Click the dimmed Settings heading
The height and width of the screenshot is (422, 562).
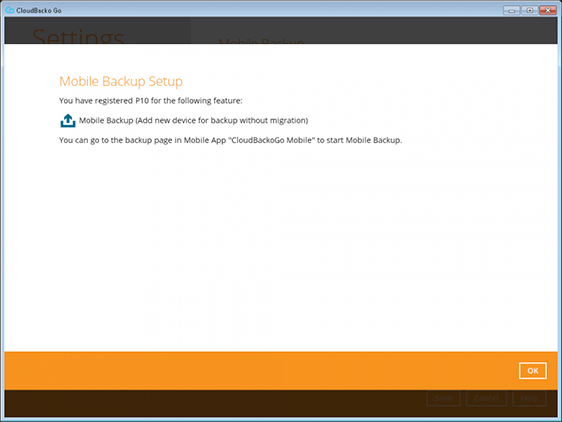pos(78,37)
